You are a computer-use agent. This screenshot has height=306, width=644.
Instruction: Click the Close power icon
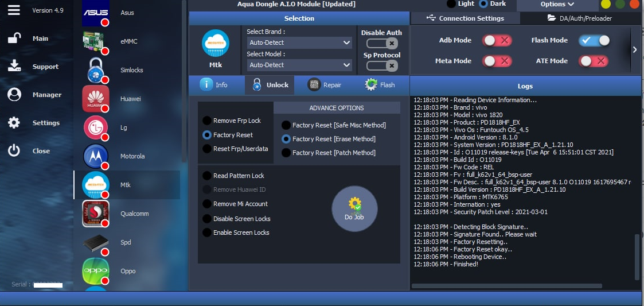click(14, 150)
